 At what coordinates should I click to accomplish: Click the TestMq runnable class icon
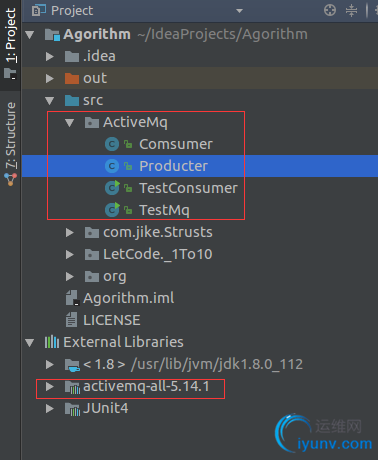coord(112,210)
